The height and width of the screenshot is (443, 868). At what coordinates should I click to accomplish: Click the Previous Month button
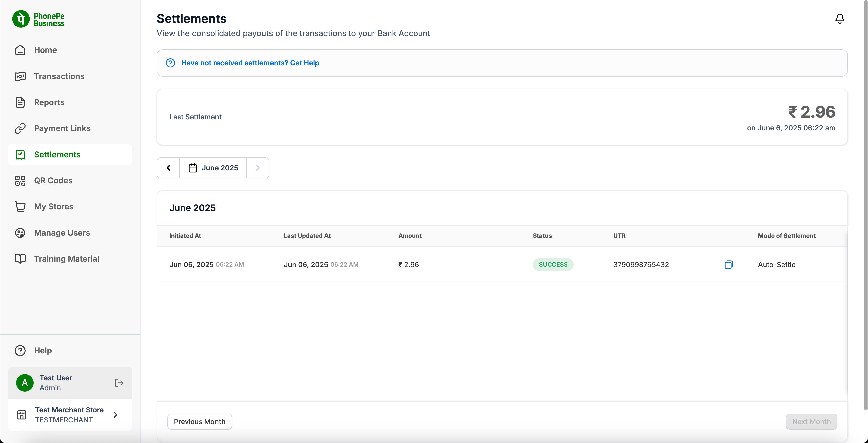199,421
